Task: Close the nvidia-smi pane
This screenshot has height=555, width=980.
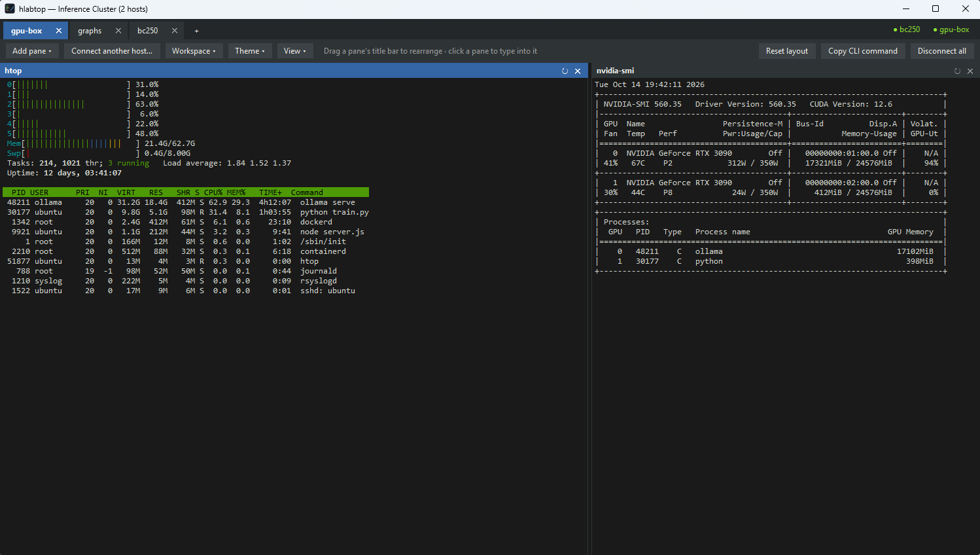Action: pos(970,71)
